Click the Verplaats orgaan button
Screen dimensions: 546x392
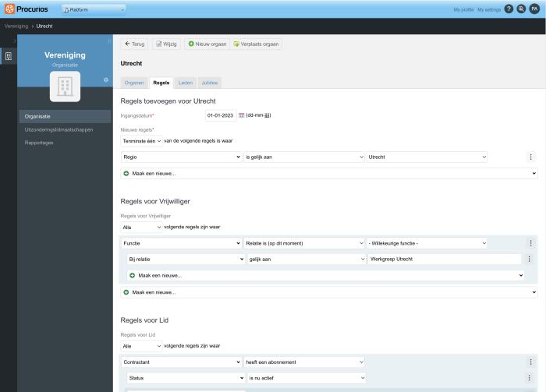click(256, 44)
